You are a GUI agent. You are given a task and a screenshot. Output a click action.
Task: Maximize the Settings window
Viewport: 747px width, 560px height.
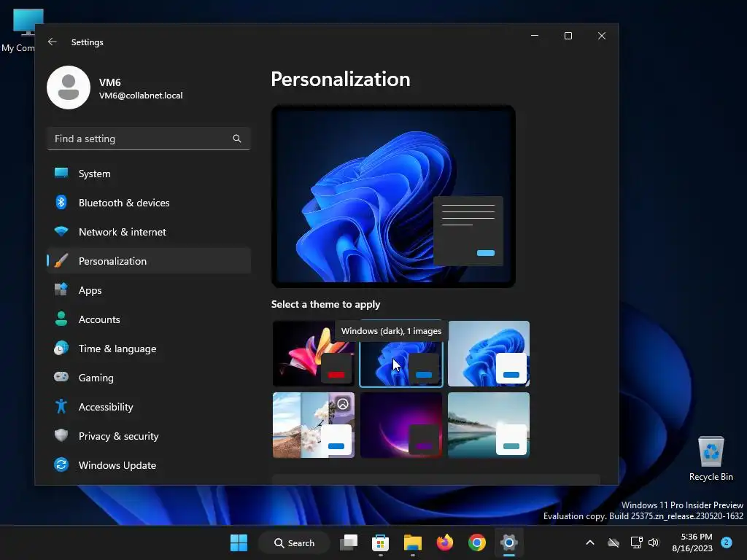(x=568, y=36)
